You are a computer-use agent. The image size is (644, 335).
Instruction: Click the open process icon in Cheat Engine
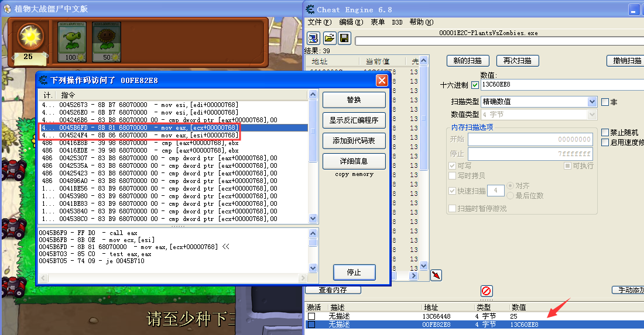point(313,38)
